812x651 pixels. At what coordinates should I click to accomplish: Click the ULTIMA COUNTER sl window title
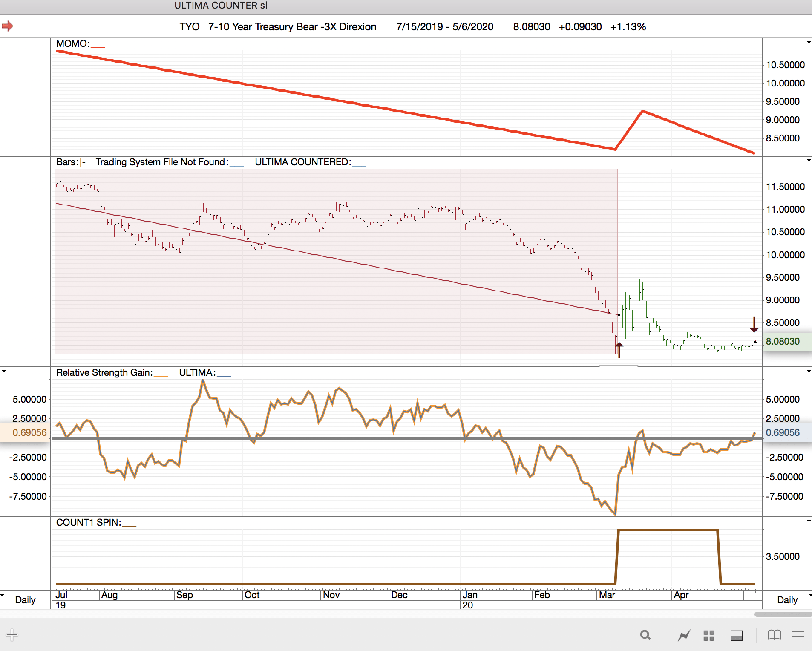click(221, 6)
